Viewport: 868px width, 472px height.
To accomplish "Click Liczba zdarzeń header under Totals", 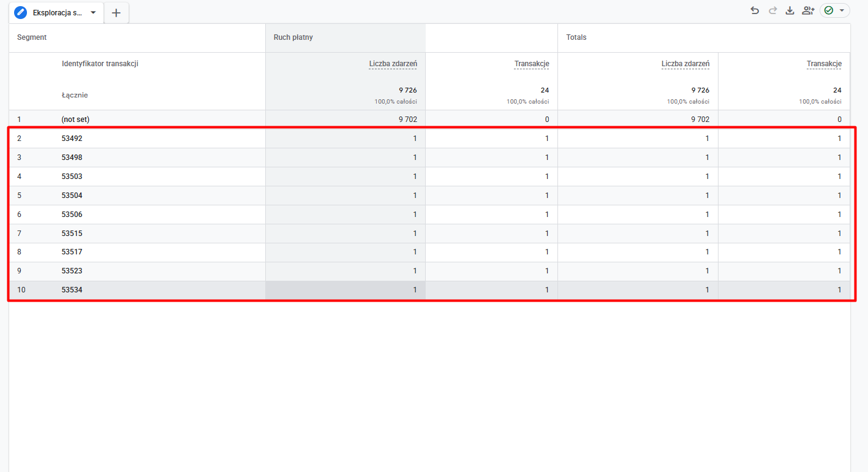I will 685,64.
